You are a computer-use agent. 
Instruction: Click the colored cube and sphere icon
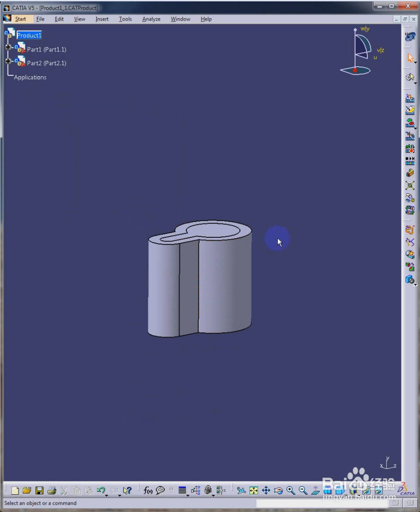[410, 267]
